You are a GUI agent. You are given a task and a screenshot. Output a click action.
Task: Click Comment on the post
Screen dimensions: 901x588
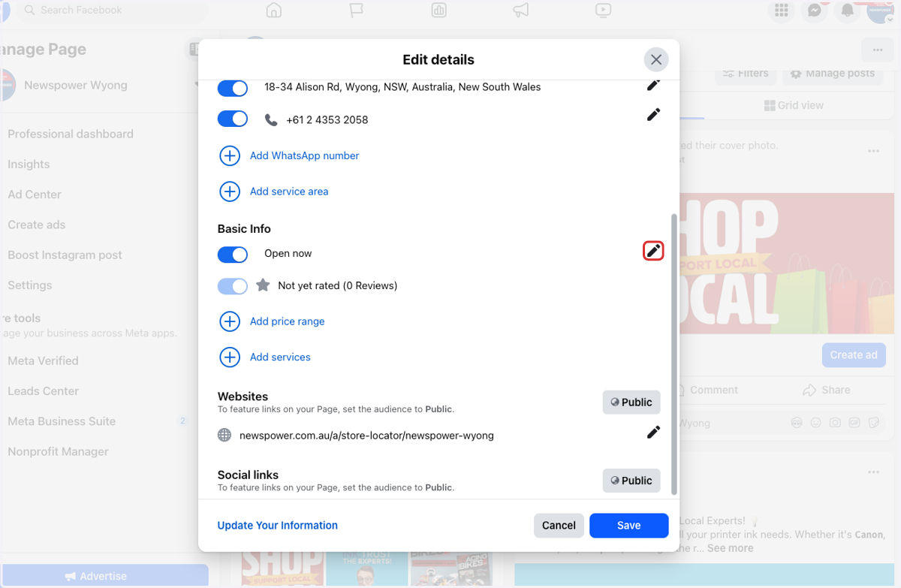pos(713,390)
